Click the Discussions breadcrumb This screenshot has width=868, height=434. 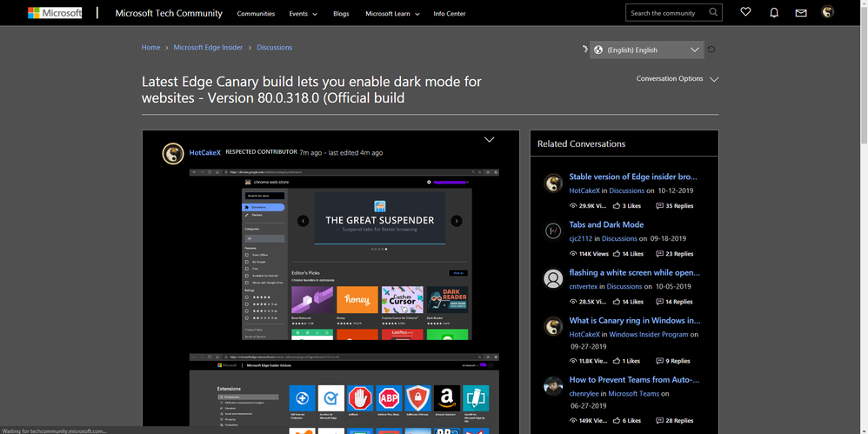pyautogui.click(x=274, y=48)
